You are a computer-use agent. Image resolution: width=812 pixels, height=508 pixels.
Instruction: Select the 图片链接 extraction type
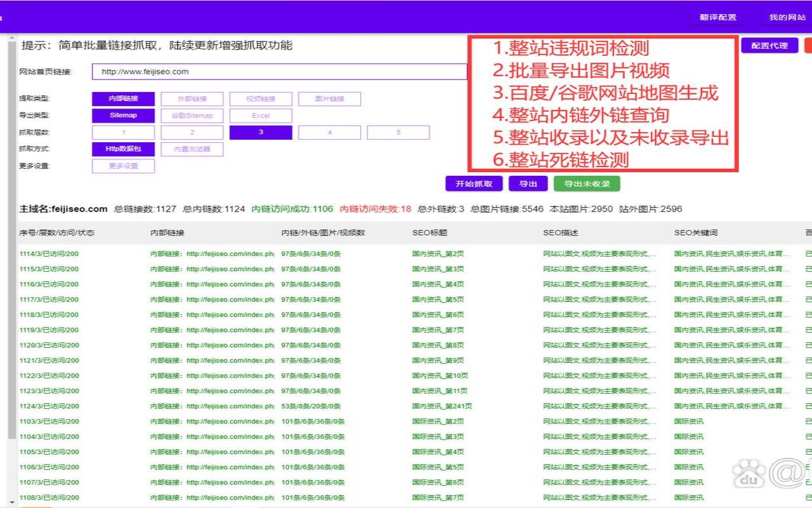[329, 98]
